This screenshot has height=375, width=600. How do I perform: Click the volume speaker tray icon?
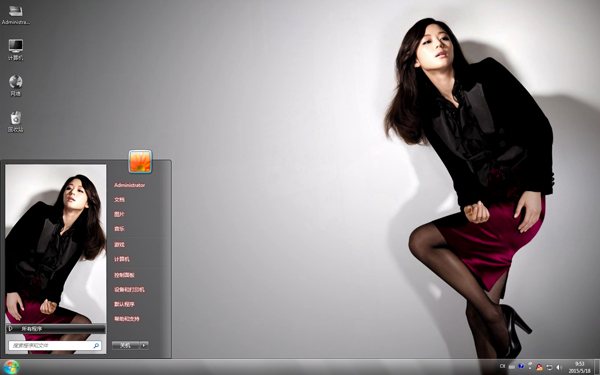[559, 367]
